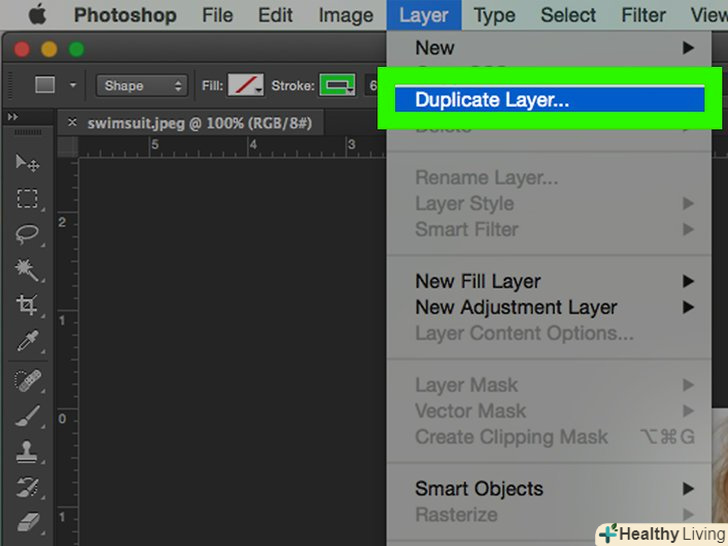Expand the Vector Mask submenu
The height and width of the screenshot is (546, 728).
click(x=549, y=411)
